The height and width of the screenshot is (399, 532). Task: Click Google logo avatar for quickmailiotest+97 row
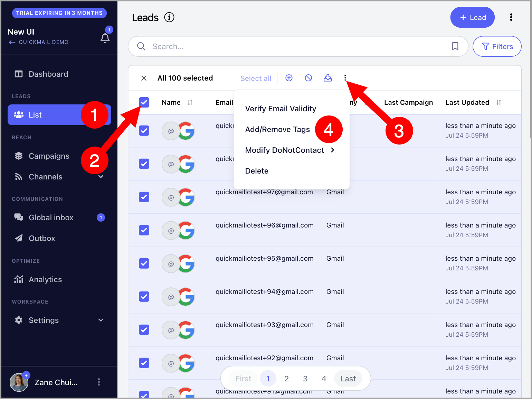tap(187, 197)
